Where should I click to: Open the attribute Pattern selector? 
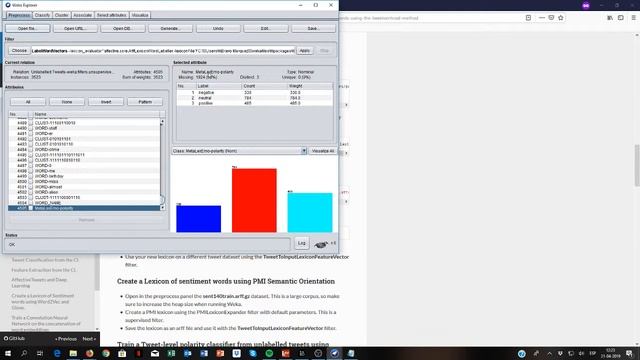(145, 102)
